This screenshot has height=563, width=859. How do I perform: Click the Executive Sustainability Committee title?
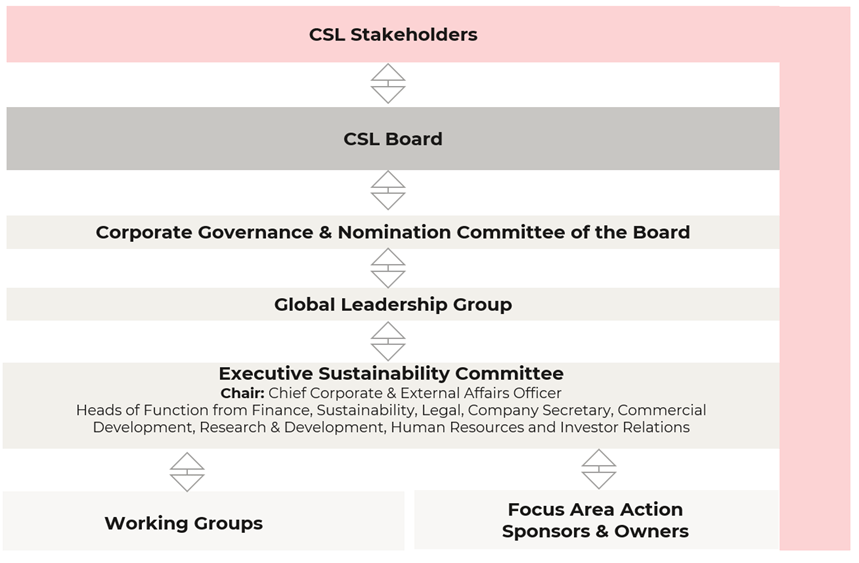(391, 374)
